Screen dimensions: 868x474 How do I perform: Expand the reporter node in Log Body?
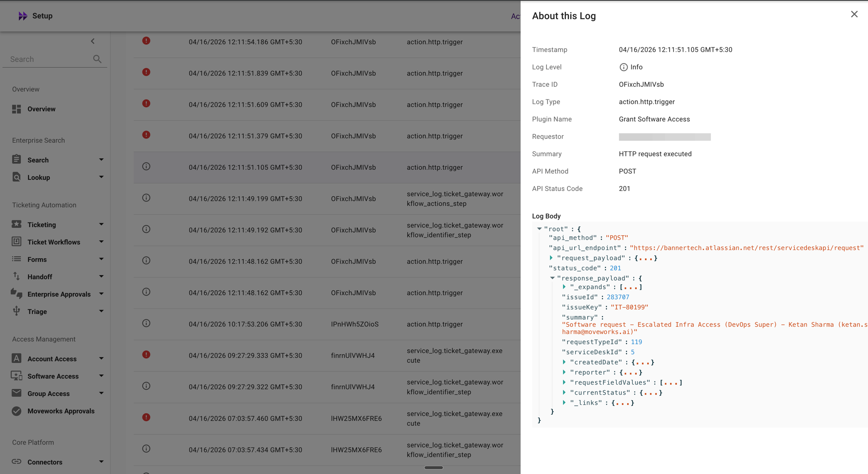(x=564, y=372)
